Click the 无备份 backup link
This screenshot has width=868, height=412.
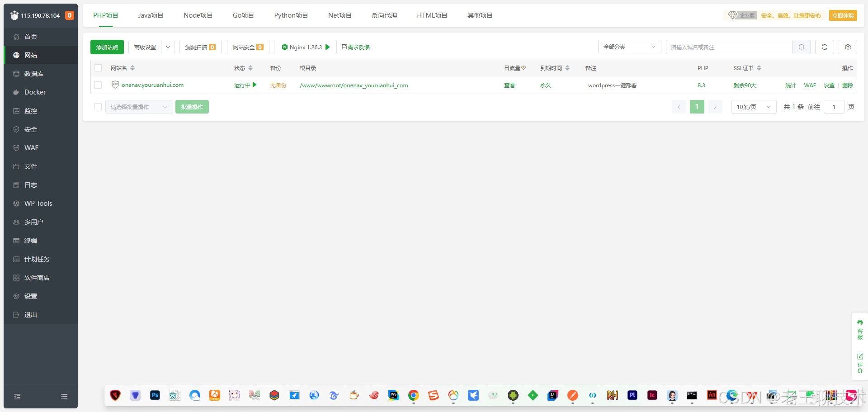pos(278,85)
